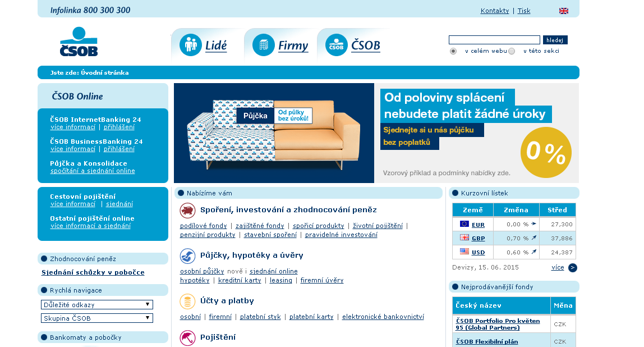Click Sjednání schůzky v pobočce link
644x347 pixels.
tap(93, 272)
